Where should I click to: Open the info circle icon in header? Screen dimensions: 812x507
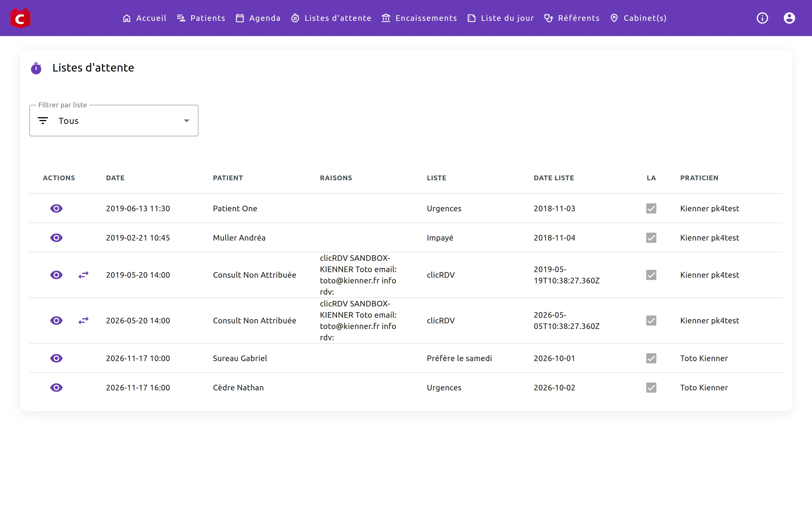coord(762,18)
